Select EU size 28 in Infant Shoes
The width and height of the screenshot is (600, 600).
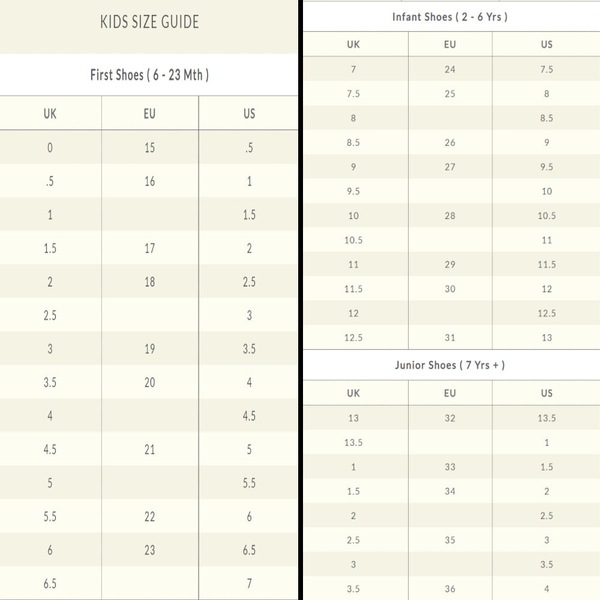tap(450, 216)
